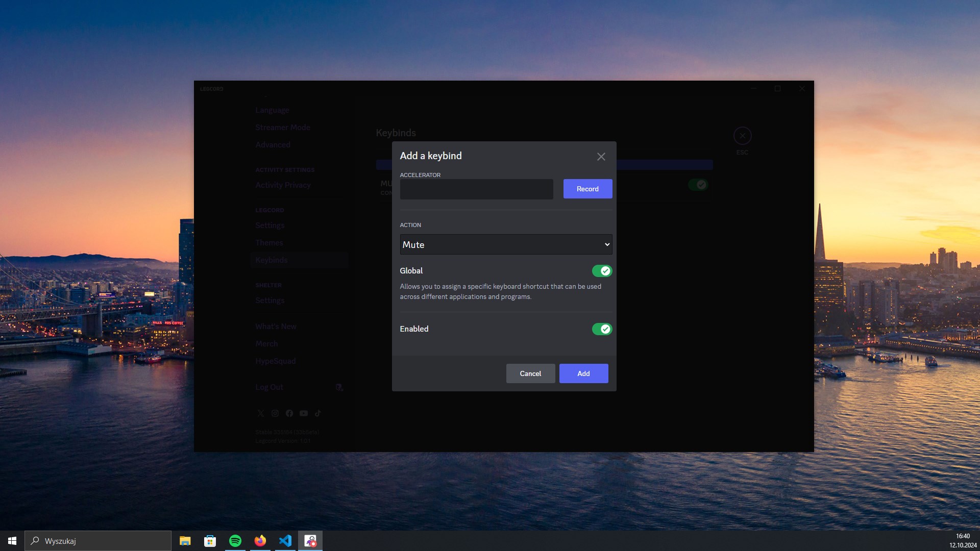Open Spotify from the taskbar
Viewport: 980px width, 551px height.
(235, 540)
